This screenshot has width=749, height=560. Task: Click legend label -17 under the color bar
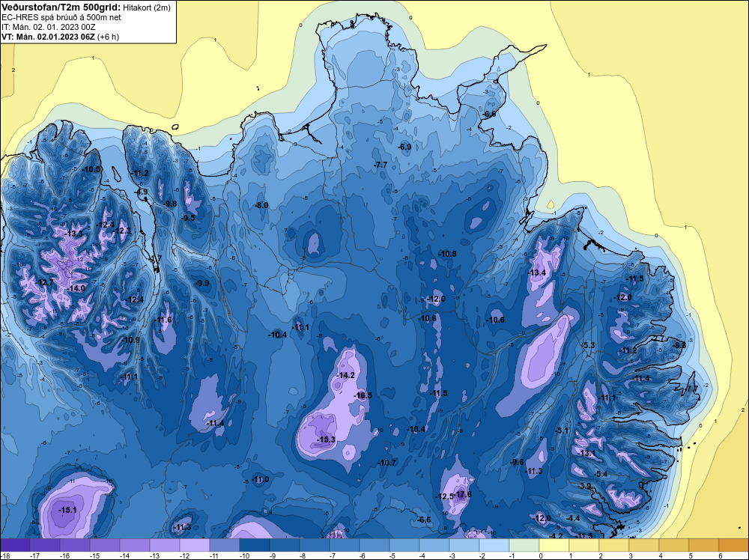pos(34,556)
